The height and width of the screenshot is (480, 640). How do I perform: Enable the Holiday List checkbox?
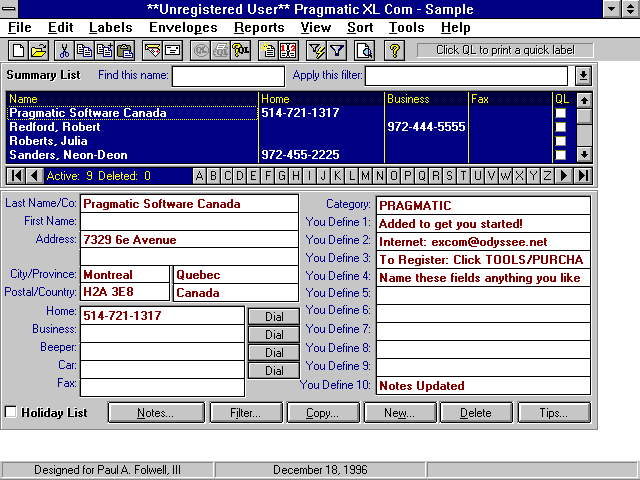pos(11,412)
